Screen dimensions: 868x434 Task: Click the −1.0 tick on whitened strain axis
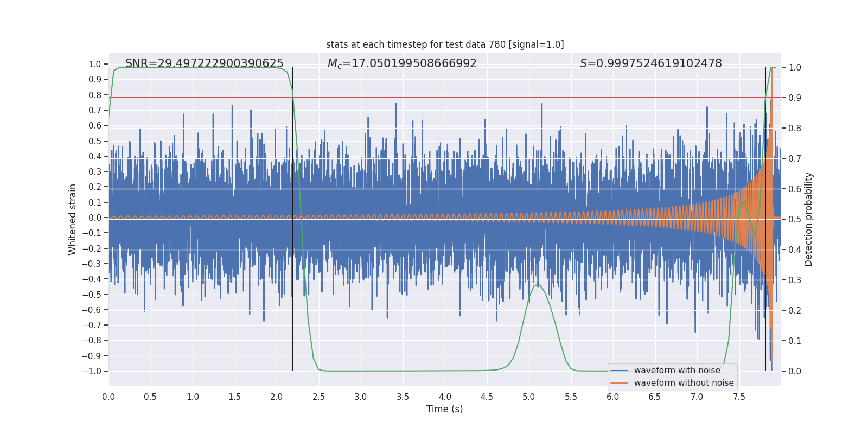[x=91, y=372]
